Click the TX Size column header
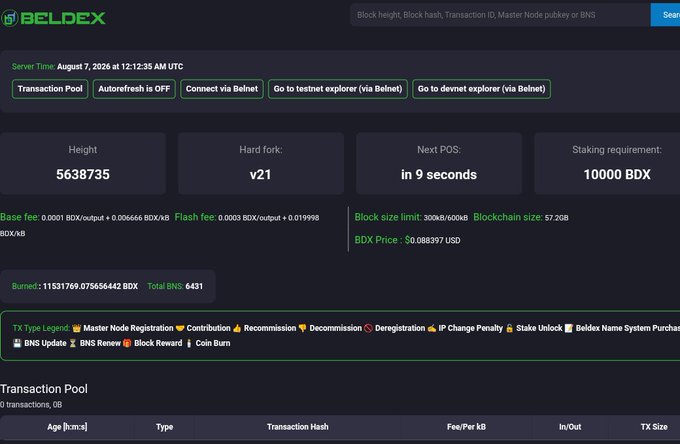The height and width of the screenshot is (444, 680). click(x=654, y=427)
